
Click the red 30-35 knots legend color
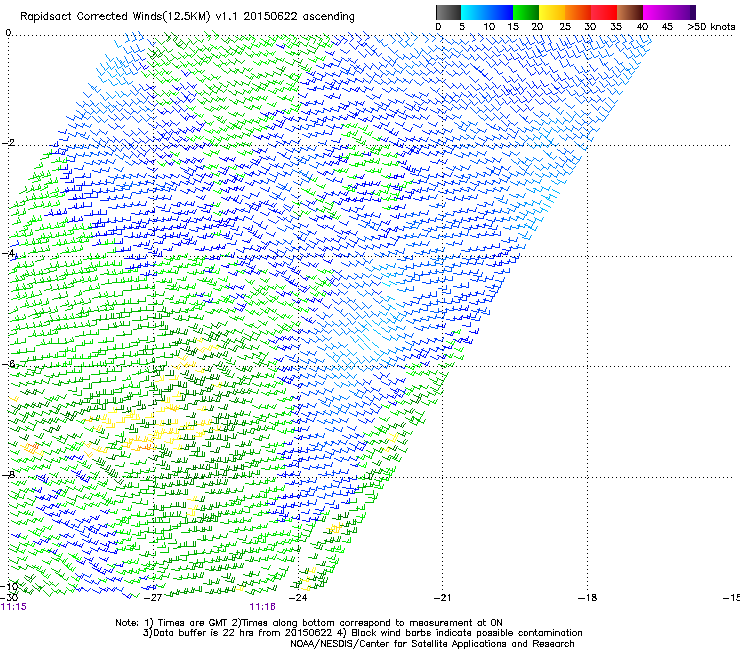pyautogui.click(x=604, y=12)
